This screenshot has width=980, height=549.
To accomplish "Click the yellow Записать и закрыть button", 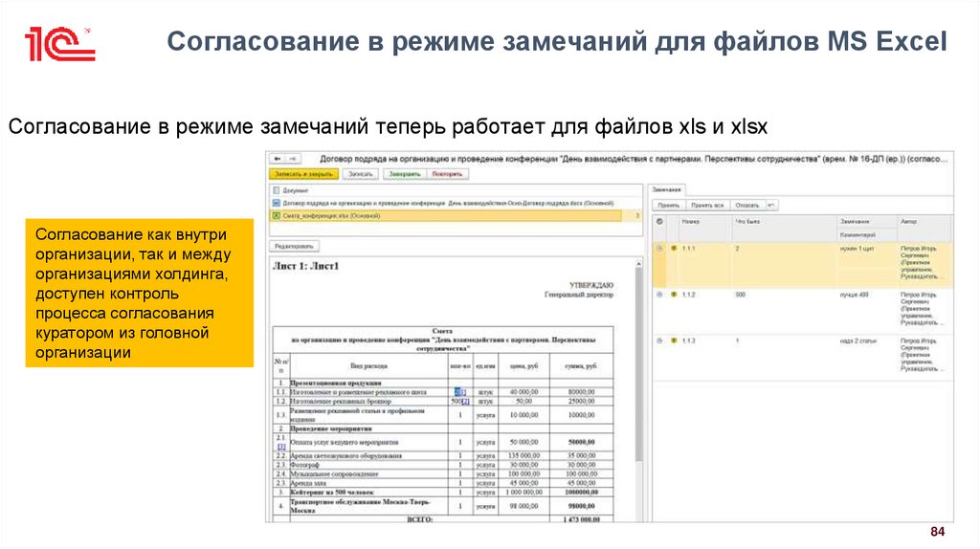I will coord(303,174).
